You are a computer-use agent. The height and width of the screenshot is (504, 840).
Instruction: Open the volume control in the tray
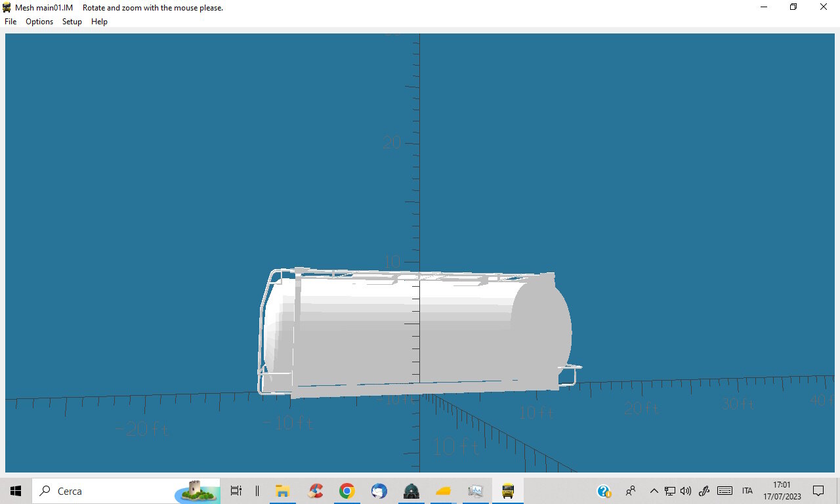click(686, 491)
